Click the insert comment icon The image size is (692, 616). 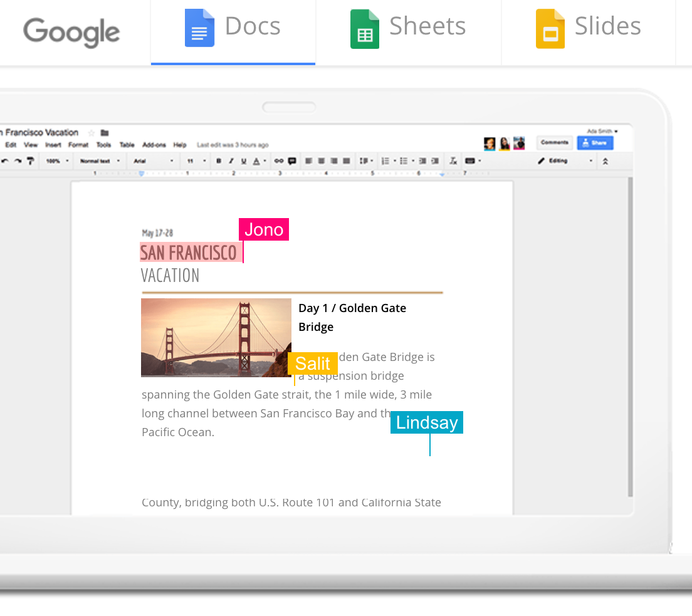(292, 161)
